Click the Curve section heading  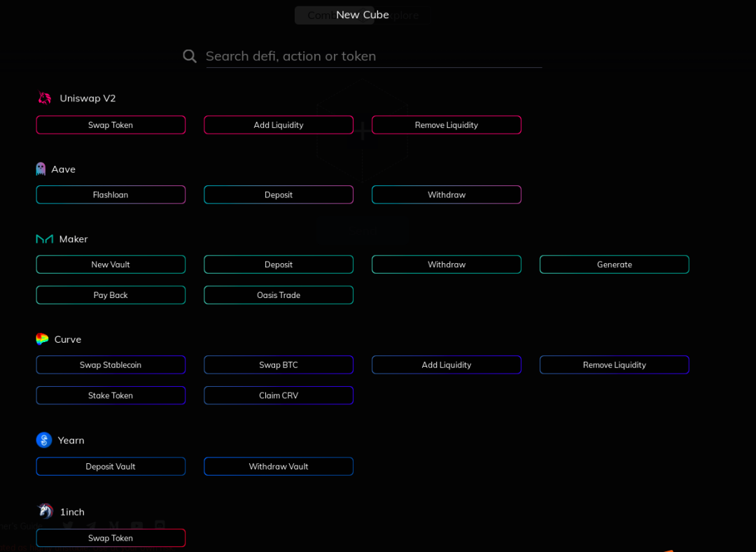[x=67, y=339]
